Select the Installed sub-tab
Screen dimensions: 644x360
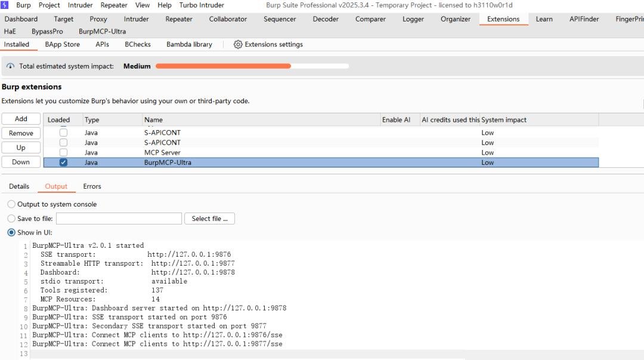click(17, 44)
